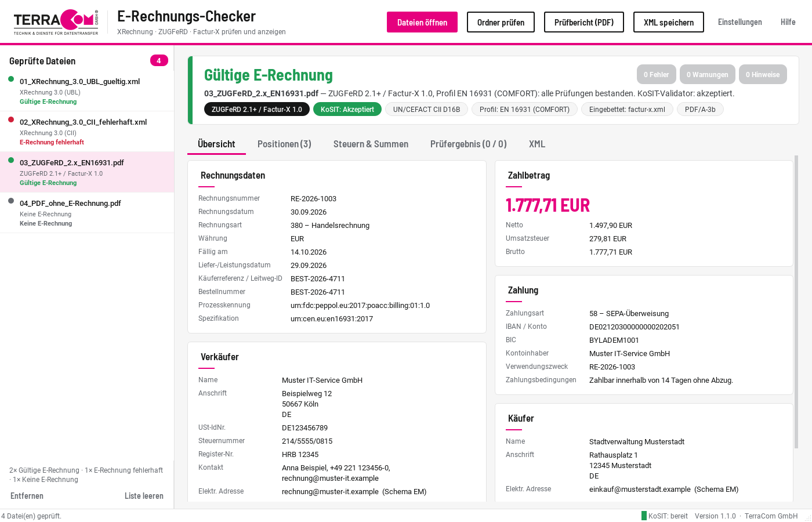Viewport: 812px width, 522px height.
Task: Show the Prüfergebnis (0 / 0) tab
Action: (x=469, y=144)
